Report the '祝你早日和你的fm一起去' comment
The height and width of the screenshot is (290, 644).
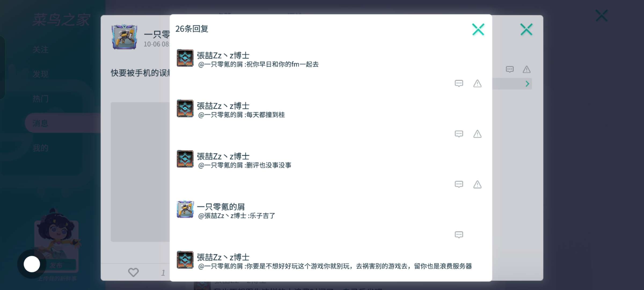[x=477, y=84]
